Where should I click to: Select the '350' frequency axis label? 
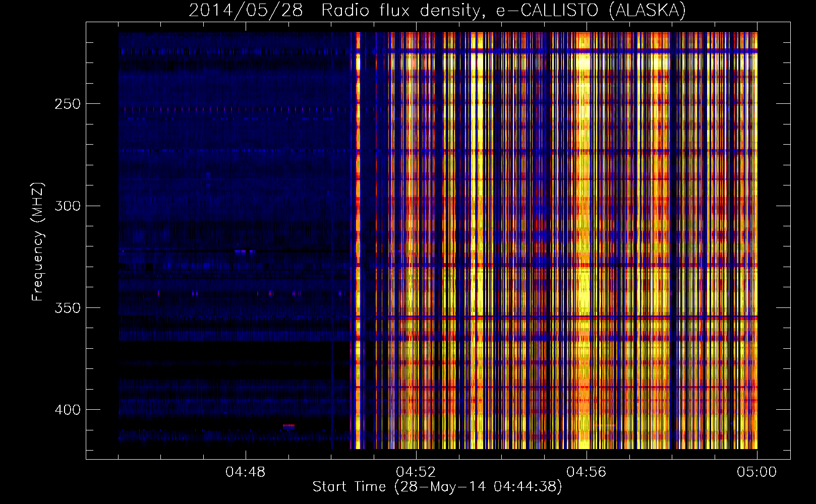point(68,308)
